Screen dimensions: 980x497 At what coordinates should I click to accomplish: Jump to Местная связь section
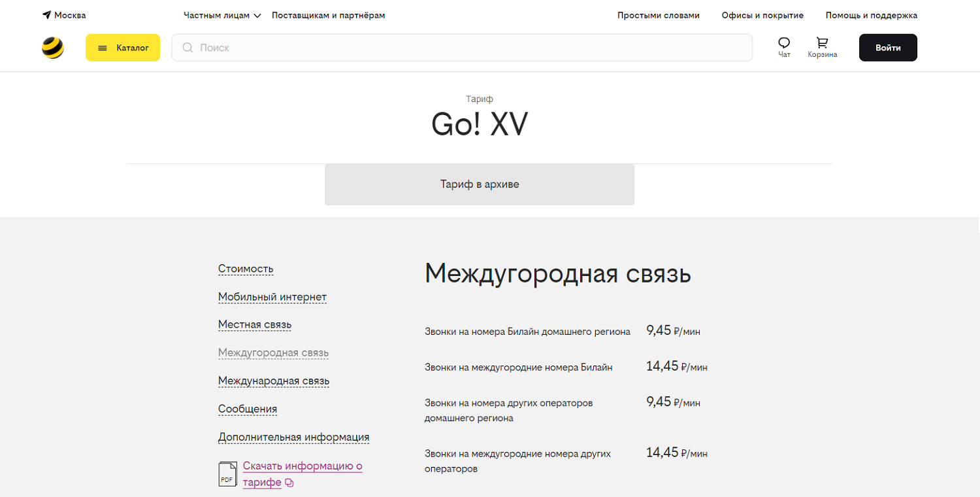pos(255,324)
